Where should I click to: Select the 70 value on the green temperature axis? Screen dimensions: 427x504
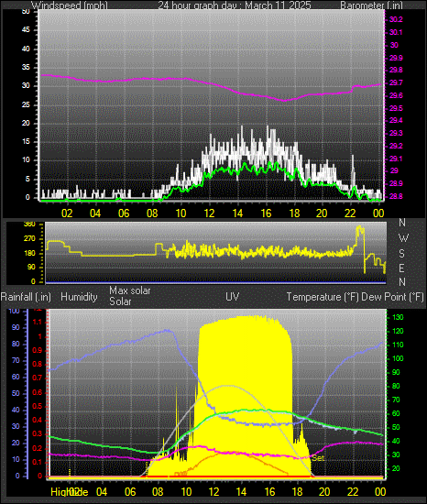click(x=396, y=400)
